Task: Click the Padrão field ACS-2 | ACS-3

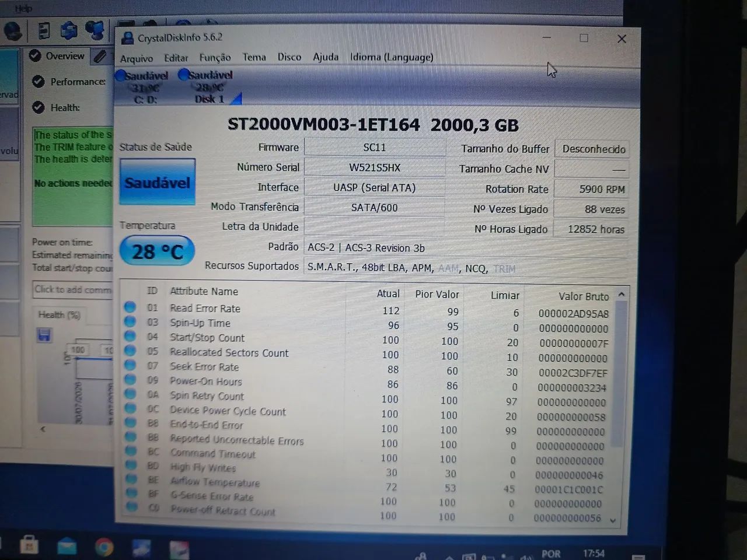Action: (466, 248)
